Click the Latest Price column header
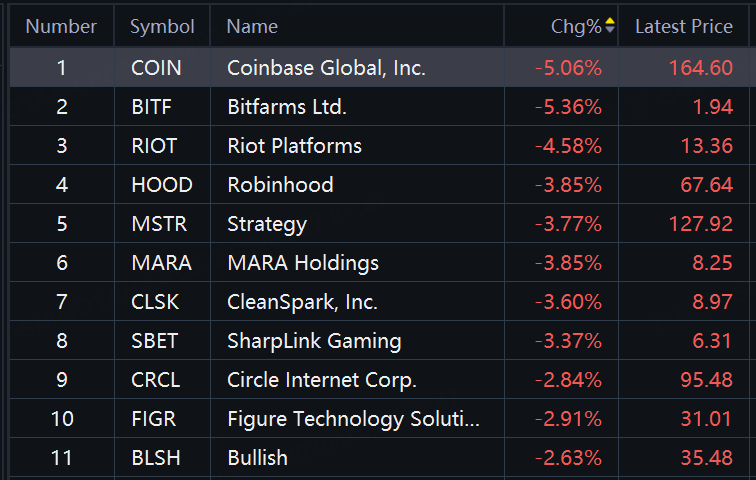 pos(683,26)
